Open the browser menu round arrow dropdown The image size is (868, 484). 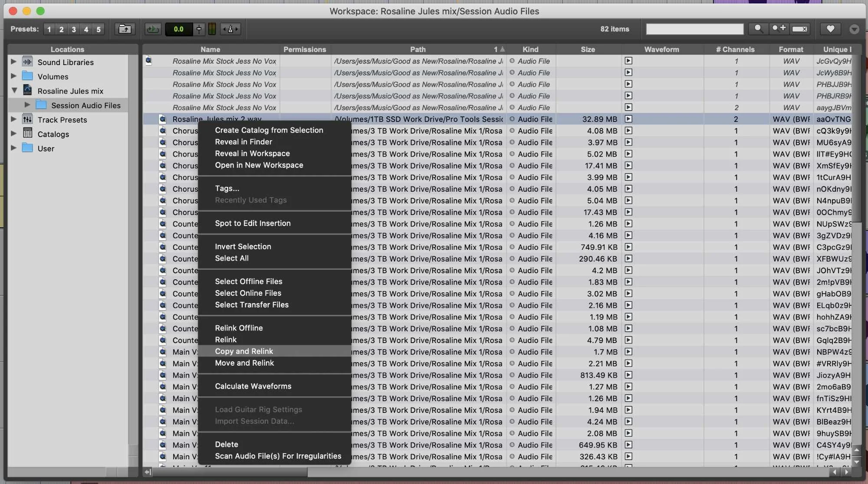[x=854, y=29]
